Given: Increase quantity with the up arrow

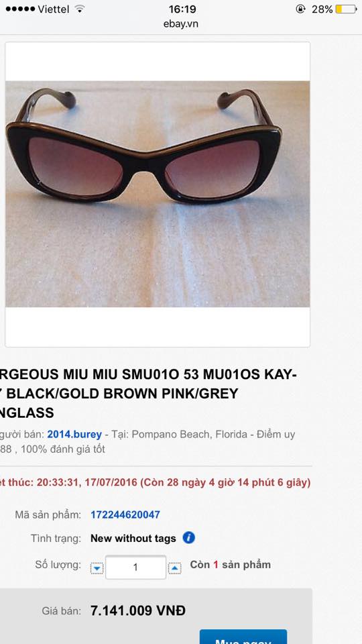Looking at the screenshot, I should 174,568.
